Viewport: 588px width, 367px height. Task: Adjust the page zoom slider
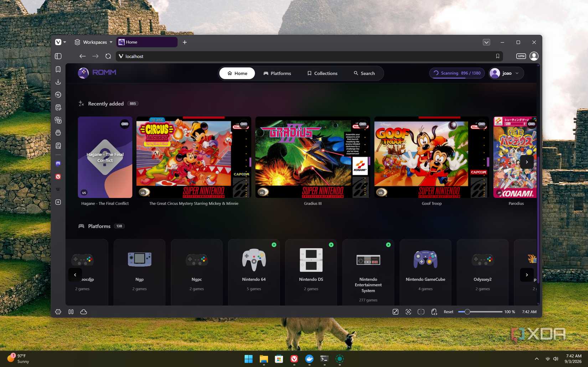[x=480, y=312]
